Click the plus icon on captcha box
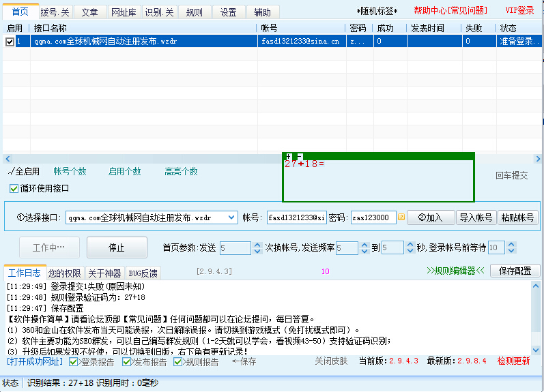 288,156
